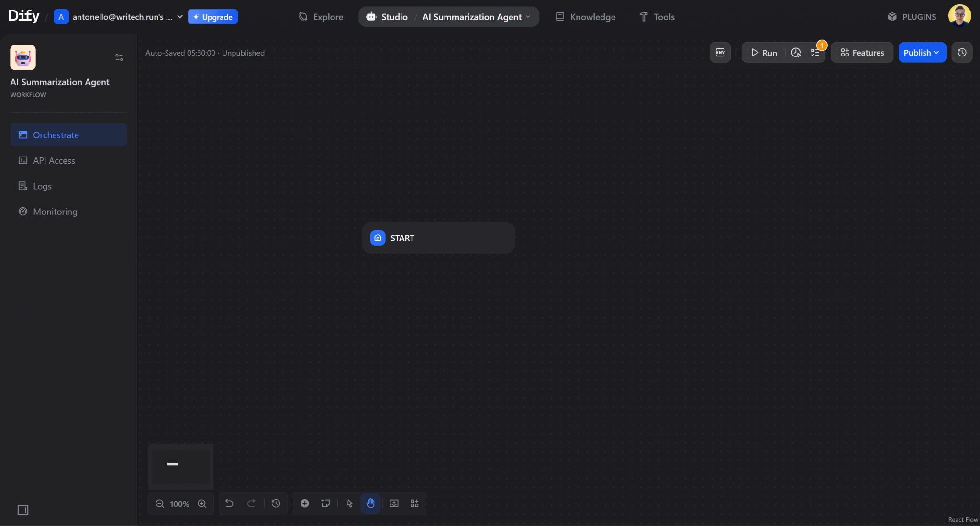Open the environment variables ENV panel
980x526 pixels.
point(720,53)
